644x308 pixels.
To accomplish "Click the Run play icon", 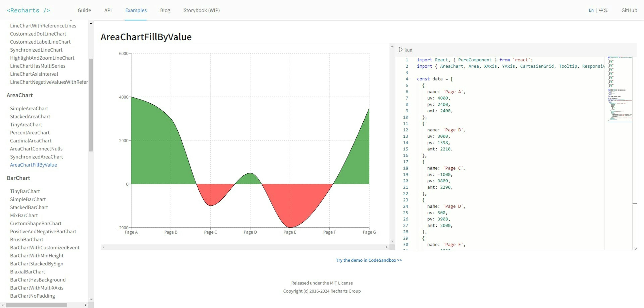I will pyautogui.click(x=401, y=50).
